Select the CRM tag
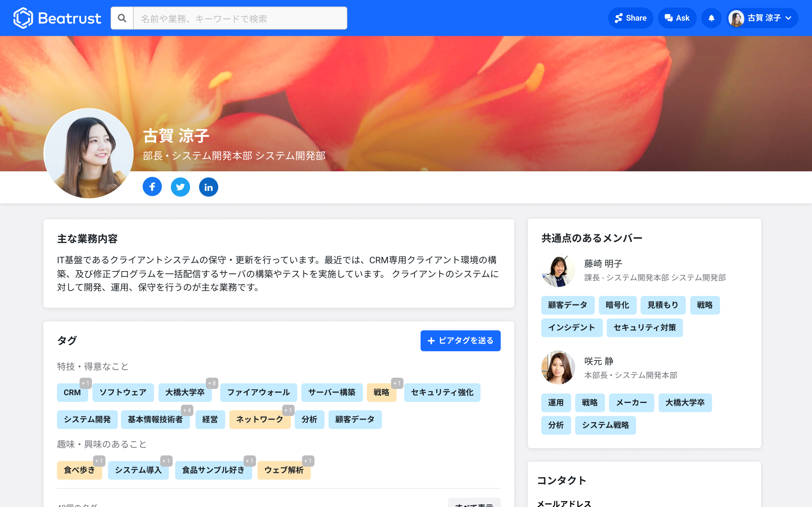The width and height of the screenshot is (812, 507). pyautogui.click(x=72, y=392)
